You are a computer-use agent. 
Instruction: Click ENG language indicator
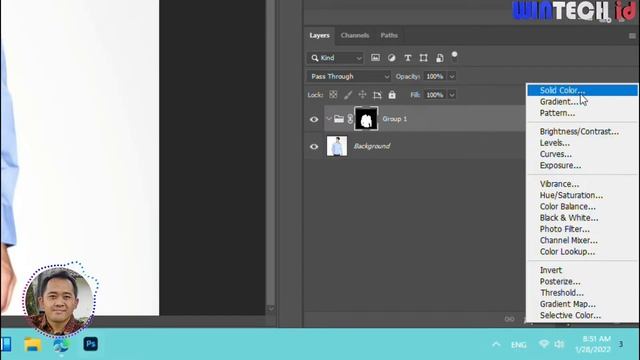[x=518, y=345]
